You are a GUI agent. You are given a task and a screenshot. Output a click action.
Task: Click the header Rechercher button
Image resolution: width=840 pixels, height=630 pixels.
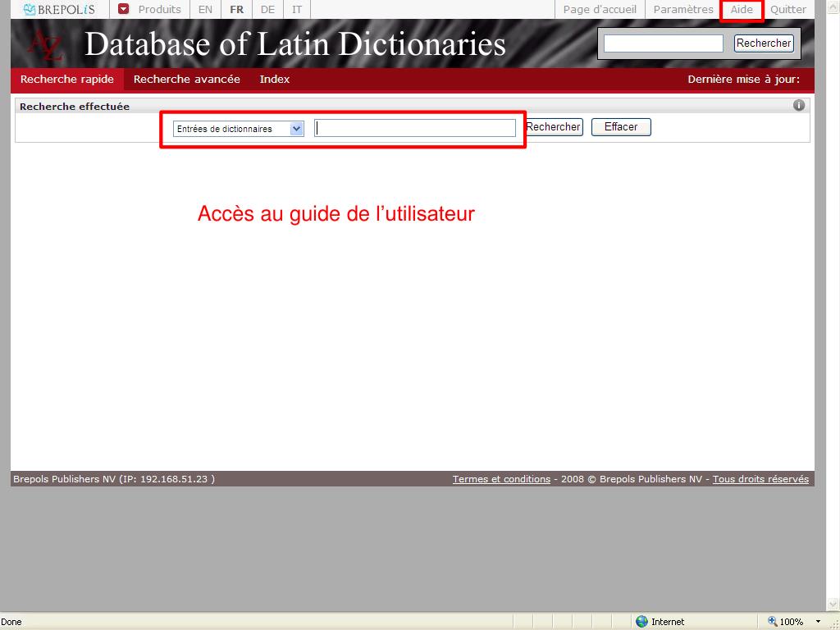pos(764,43)
